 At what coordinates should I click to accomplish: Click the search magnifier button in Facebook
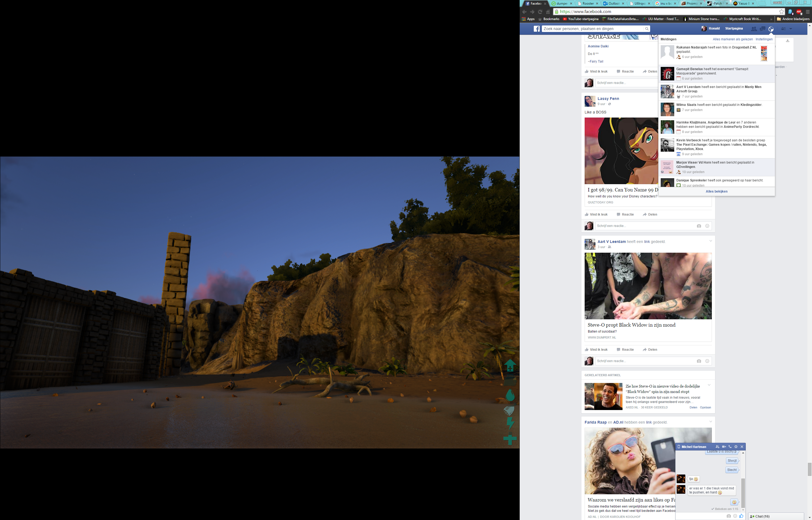click(647, 29)
